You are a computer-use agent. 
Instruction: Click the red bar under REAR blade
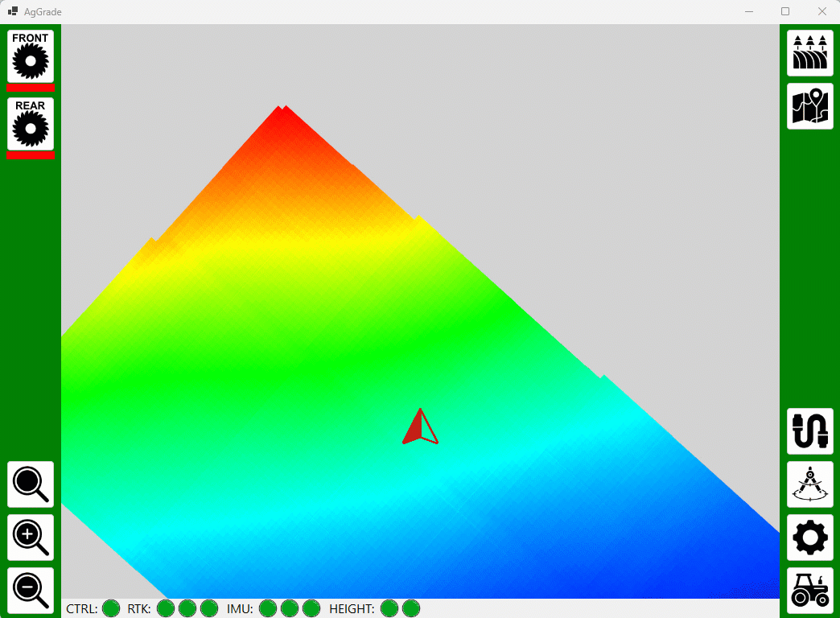(31, 154)
